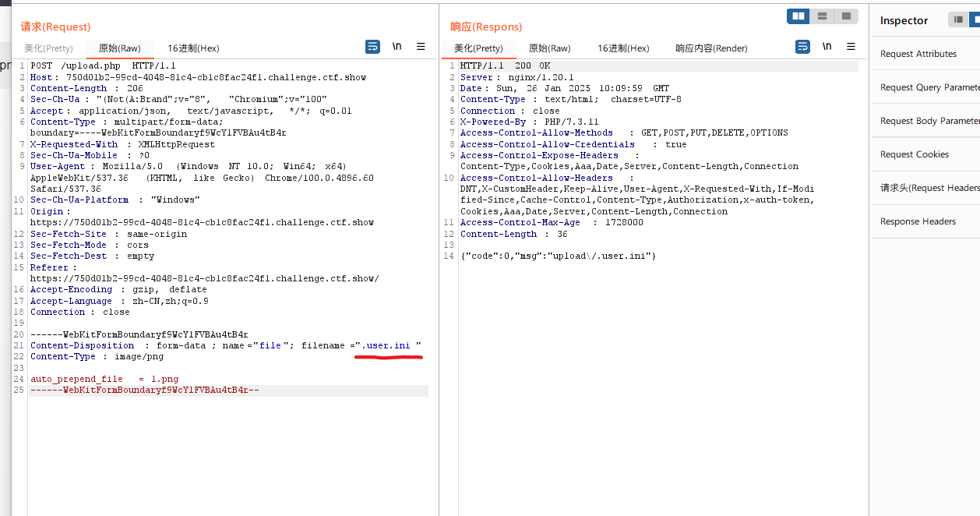Expand Response Headers in the Inspector
The height and width of the screenshot is (516, 980).
click(925, 221)
